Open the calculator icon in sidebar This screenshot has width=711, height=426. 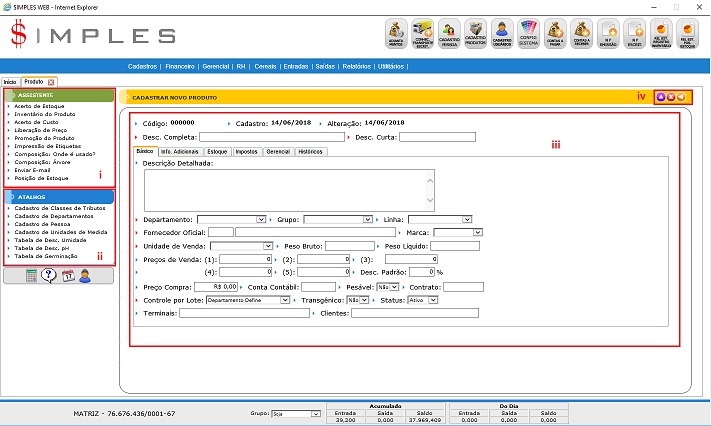point(33,277)
